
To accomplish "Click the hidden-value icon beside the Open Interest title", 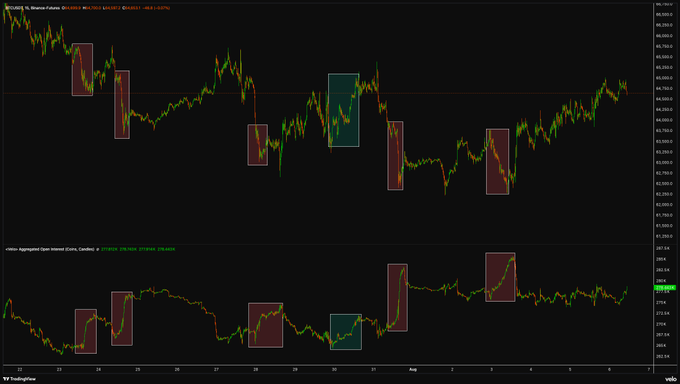I will (98, 249).
